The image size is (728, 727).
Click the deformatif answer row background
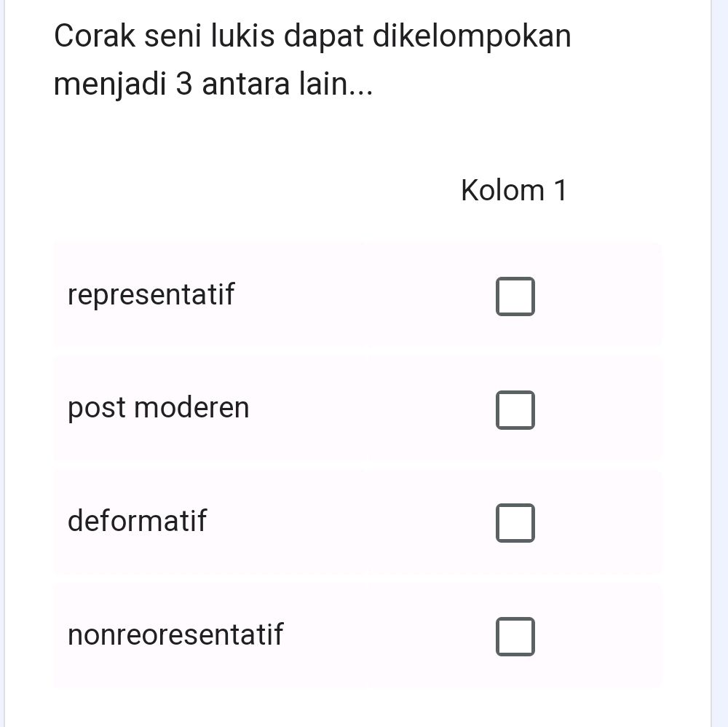tap(342, 521)
